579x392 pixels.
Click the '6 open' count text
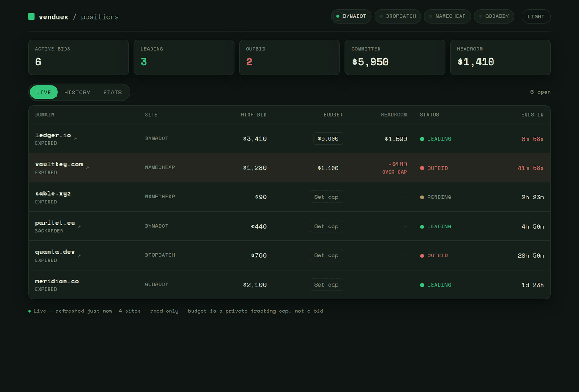click(x=541, y=92)
